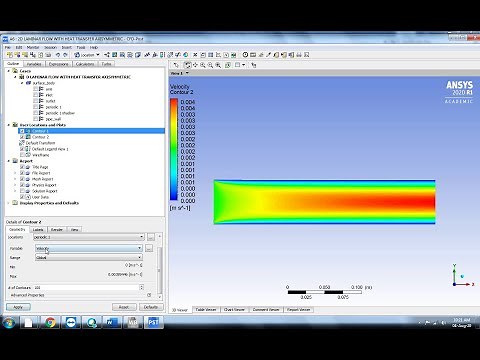Click the Defaults button

tap(151, 307)
